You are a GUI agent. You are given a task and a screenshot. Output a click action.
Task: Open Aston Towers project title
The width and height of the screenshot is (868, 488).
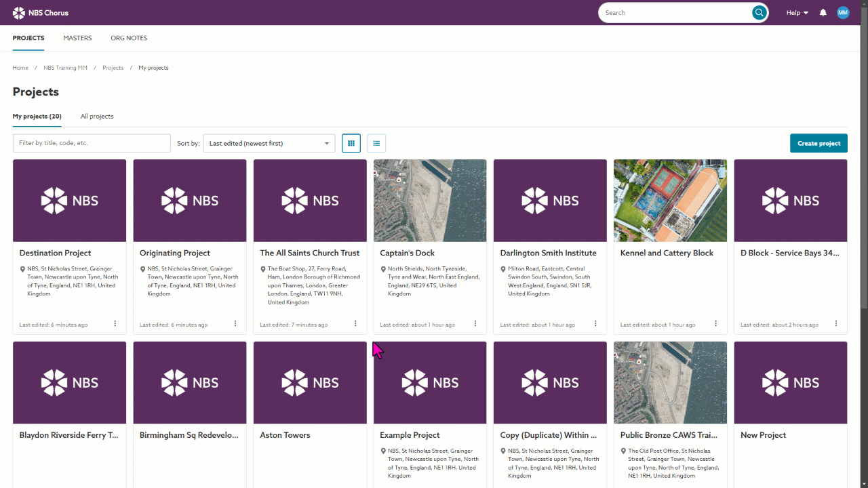pyautogui.click(x=285, y=435)
